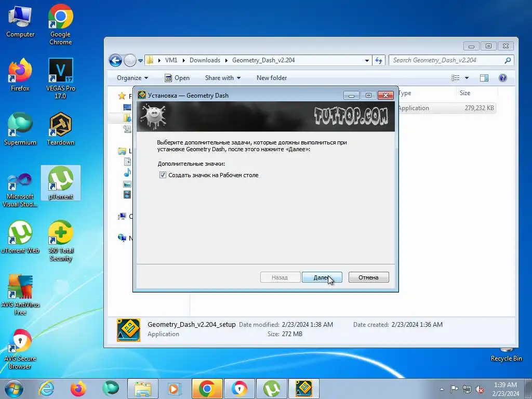Select the Supermium desktop shortcut
Image resolution: width=532 pixels, height=399 pixels.
(x=20, y=129)
